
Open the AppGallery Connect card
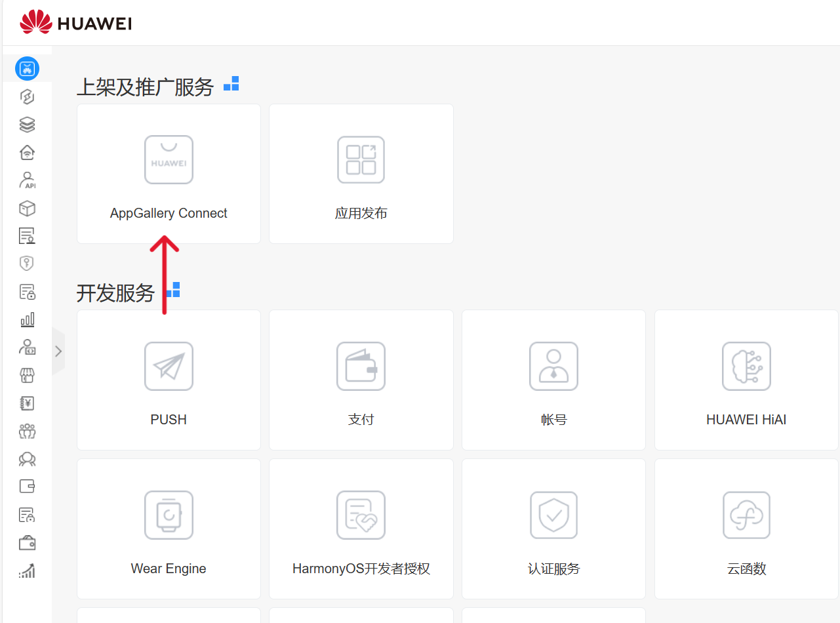coord(169,174)
